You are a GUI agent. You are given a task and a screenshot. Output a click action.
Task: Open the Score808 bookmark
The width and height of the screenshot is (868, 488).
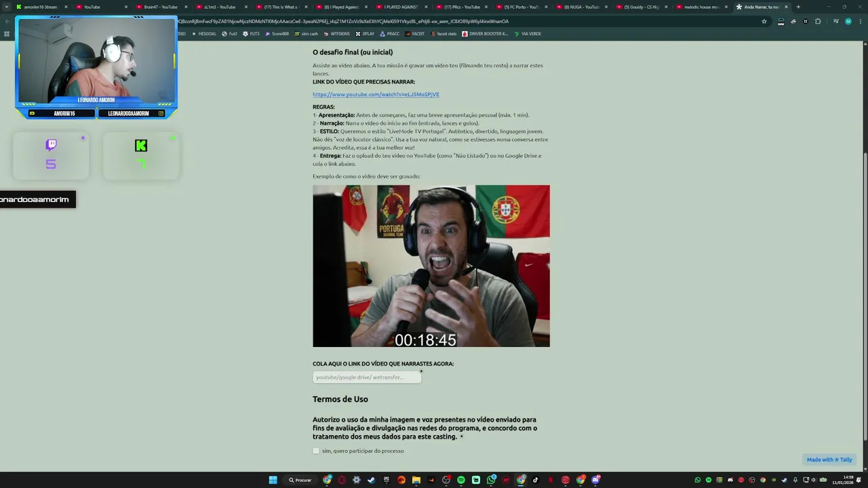point(277,34)
